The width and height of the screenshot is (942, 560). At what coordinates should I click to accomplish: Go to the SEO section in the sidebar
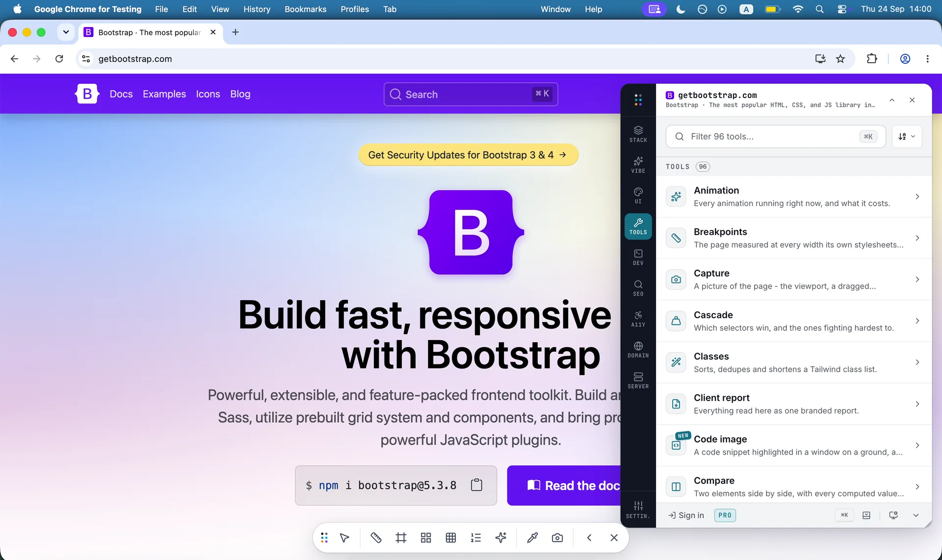pyautogui.click(x=638, y=288)
